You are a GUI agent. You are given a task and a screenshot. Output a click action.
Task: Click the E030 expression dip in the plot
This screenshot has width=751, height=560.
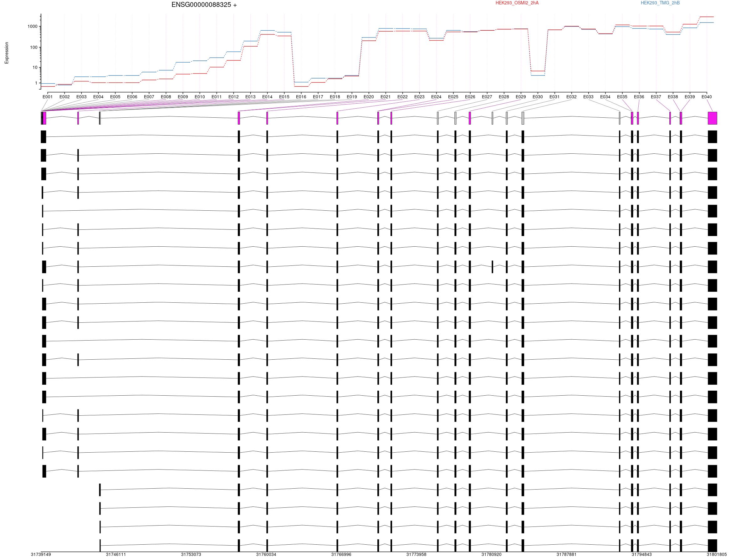coord(538,73)
